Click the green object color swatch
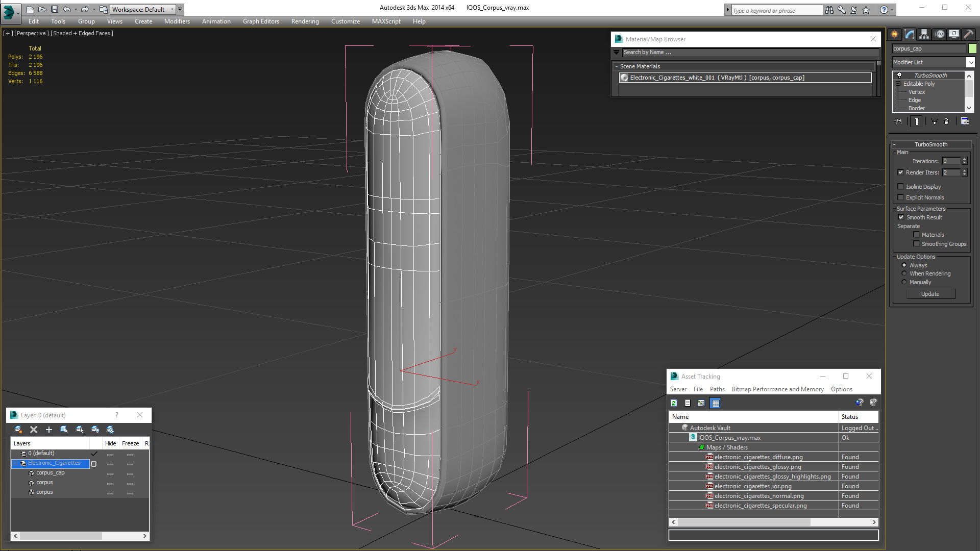 tap(972, 48)
